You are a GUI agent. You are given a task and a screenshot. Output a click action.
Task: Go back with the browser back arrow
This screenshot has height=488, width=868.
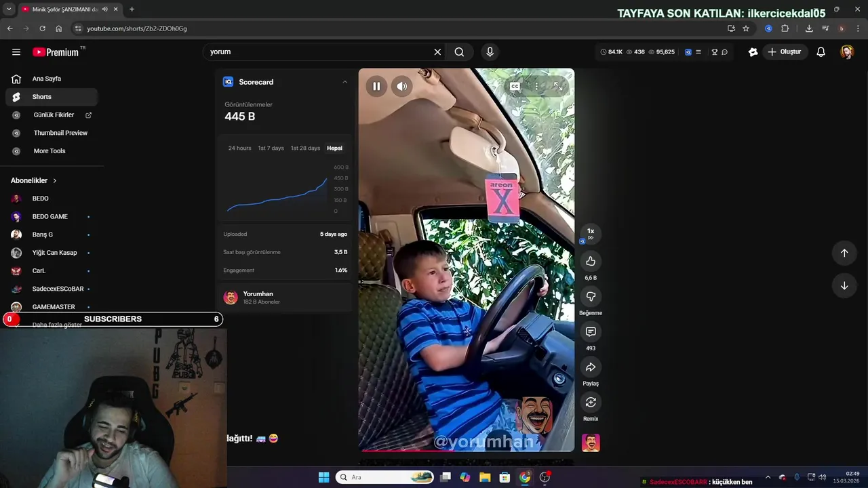9,28
